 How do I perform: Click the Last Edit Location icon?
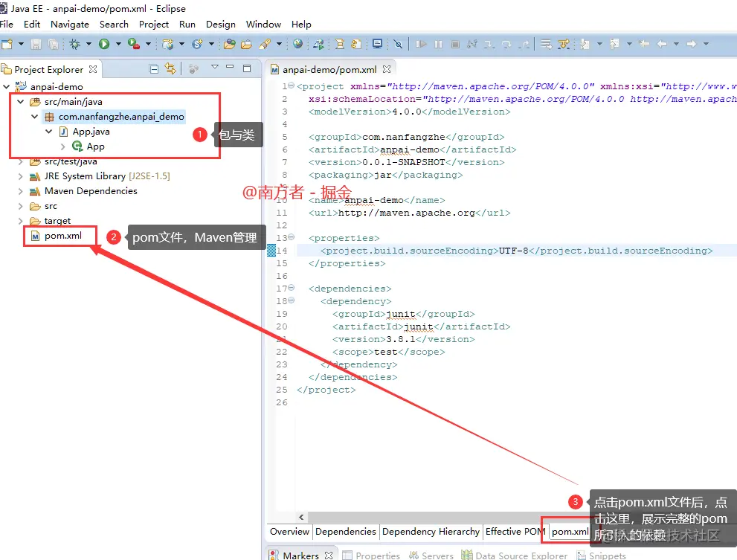coord(643,44)
